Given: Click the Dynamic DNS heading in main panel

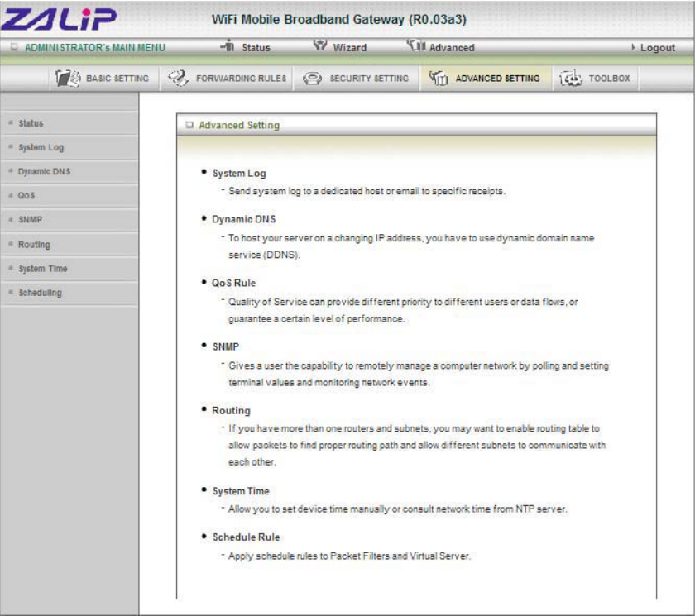Looking at the screenshot, I should coord(244,219).
